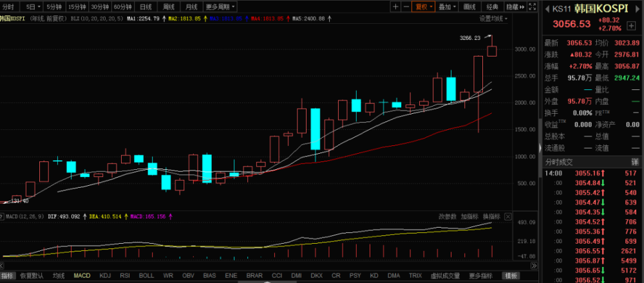Select CR indicator
The width and height of the screenshot is (644, 283).
coord(336,276)
